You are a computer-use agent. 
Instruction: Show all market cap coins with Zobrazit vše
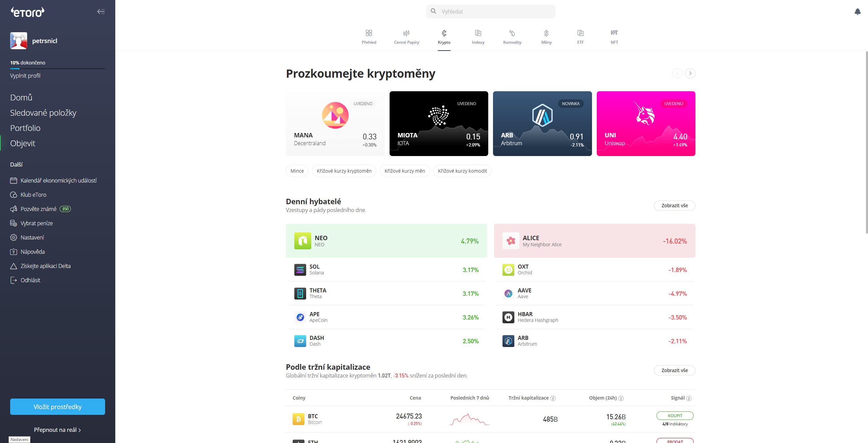[x=675, y=370]
